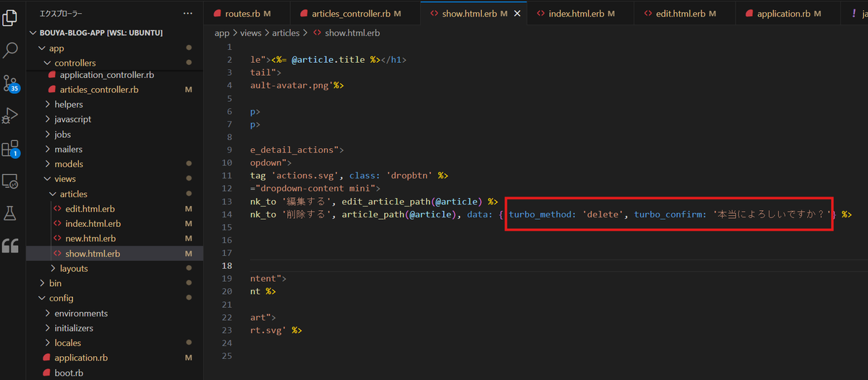The height and width of the screenshot is (380, 868).
Task: Collapse the controllers folder
Action: click(x=48, y=63)
